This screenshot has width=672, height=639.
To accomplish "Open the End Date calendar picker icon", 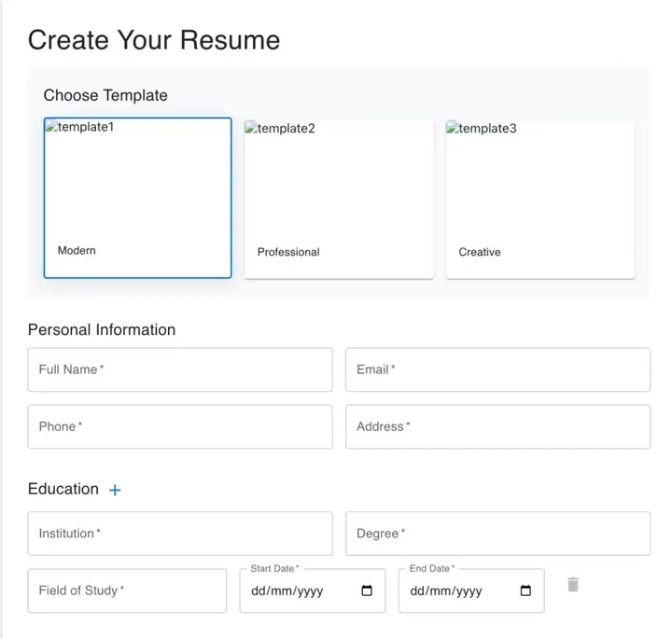I will click(x=525, y=590).
